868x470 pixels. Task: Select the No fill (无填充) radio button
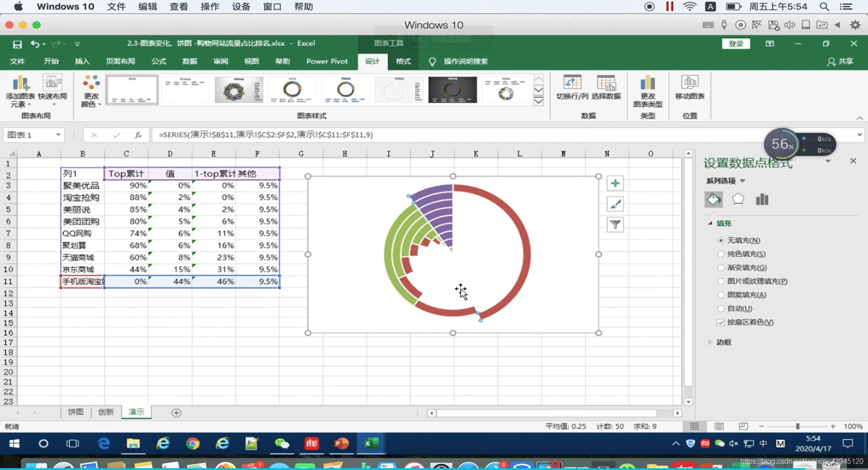coord(721,240)
